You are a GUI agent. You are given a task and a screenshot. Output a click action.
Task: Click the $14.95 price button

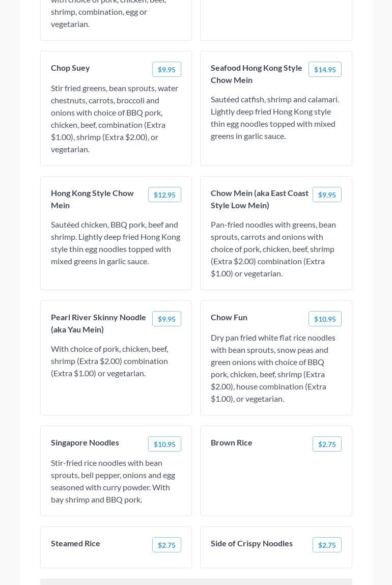[x=325, y=70]
